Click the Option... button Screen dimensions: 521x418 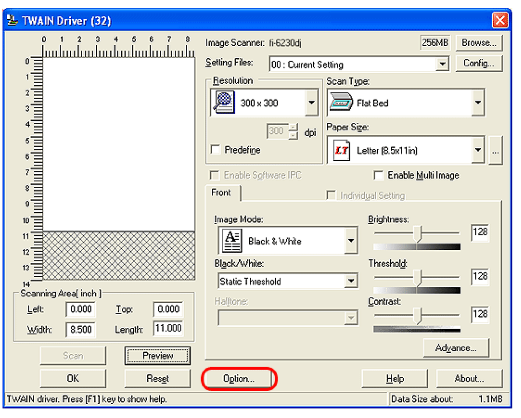pyautogui.click(x=239, y=379)
